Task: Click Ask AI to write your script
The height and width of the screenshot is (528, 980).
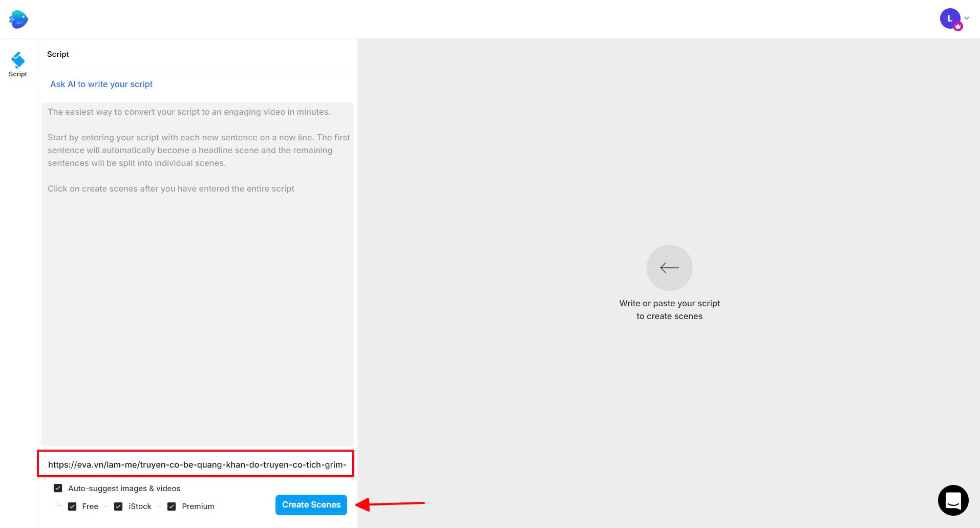Action: (x=101, y=84)
